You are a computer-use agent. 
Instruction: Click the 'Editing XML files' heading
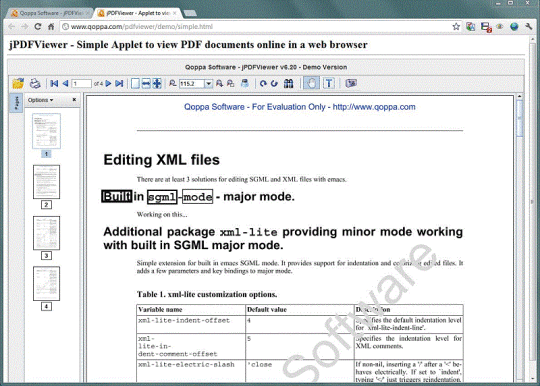point(162,160)
